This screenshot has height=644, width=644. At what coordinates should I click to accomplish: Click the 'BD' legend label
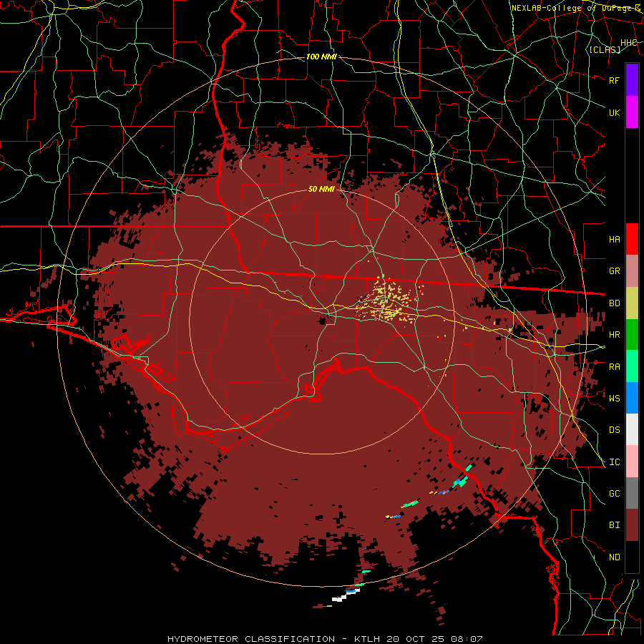[x=614, y=303]
